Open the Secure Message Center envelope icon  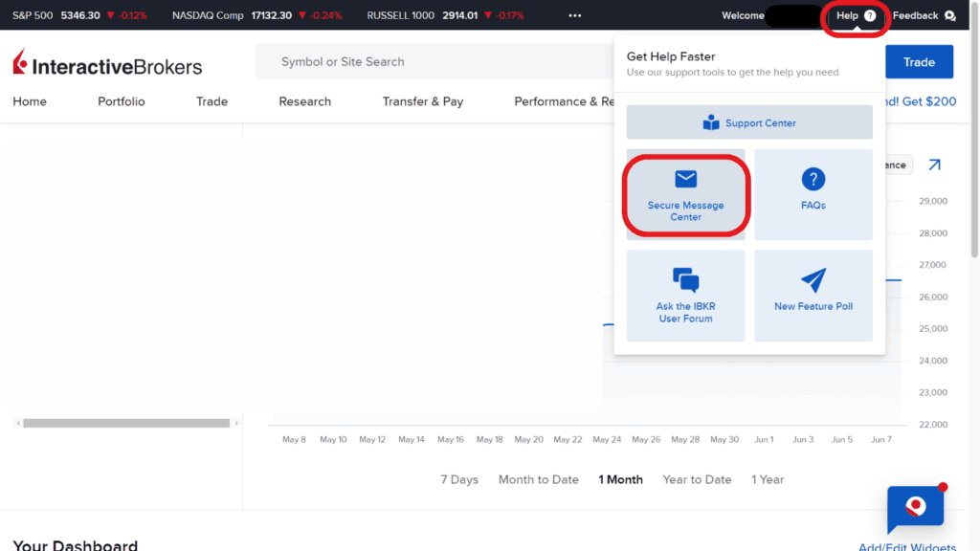[685, 179]
